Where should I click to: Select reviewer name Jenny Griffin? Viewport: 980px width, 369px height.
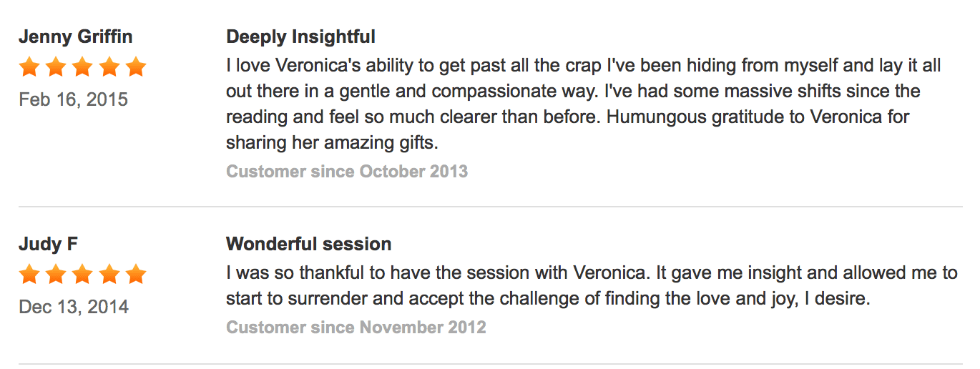[x=76, y=37]
